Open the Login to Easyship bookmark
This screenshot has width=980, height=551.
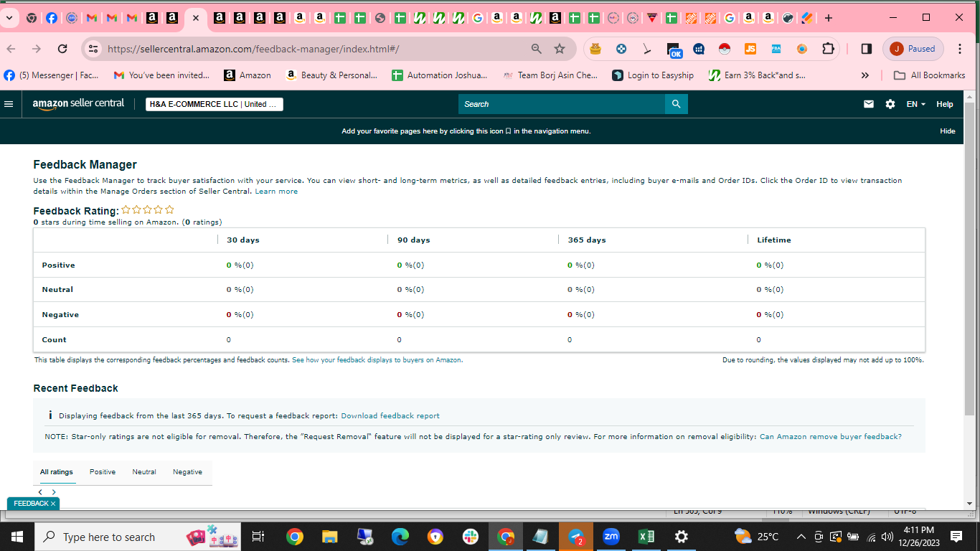point(653,75)
